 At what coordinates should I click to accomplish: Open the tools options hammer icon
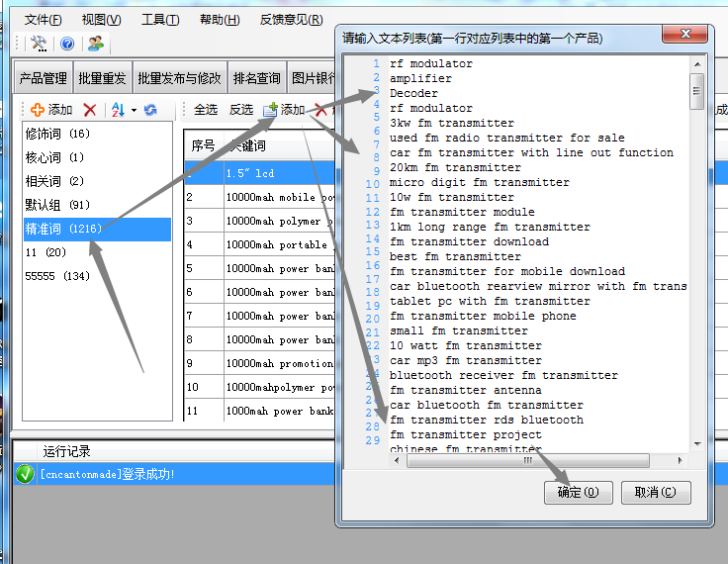(39, 44)
